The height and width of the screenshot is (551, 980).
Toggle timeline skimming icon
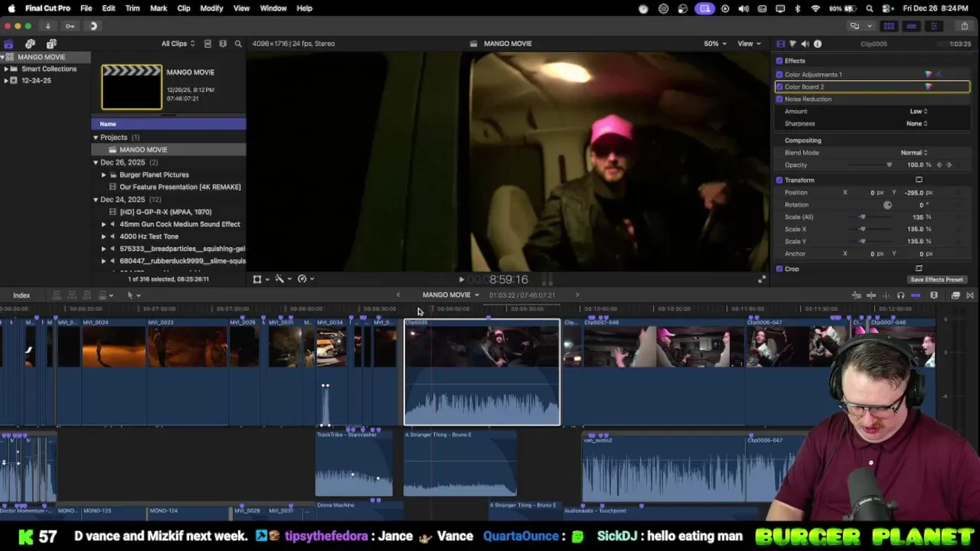[871, 295]
